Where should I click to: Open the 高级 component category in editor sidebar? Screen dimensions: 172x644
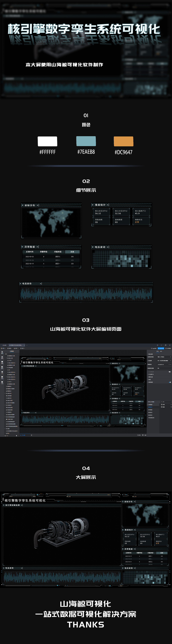(x=2, y=357)
